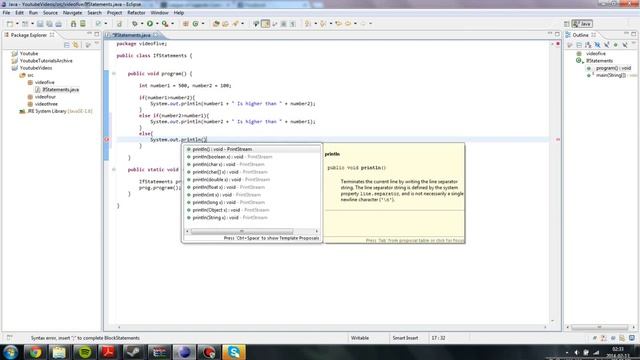The image size is (640, 360).
Task: Open dropdown next to External Tools icon
Action: (x=172, y=24)
